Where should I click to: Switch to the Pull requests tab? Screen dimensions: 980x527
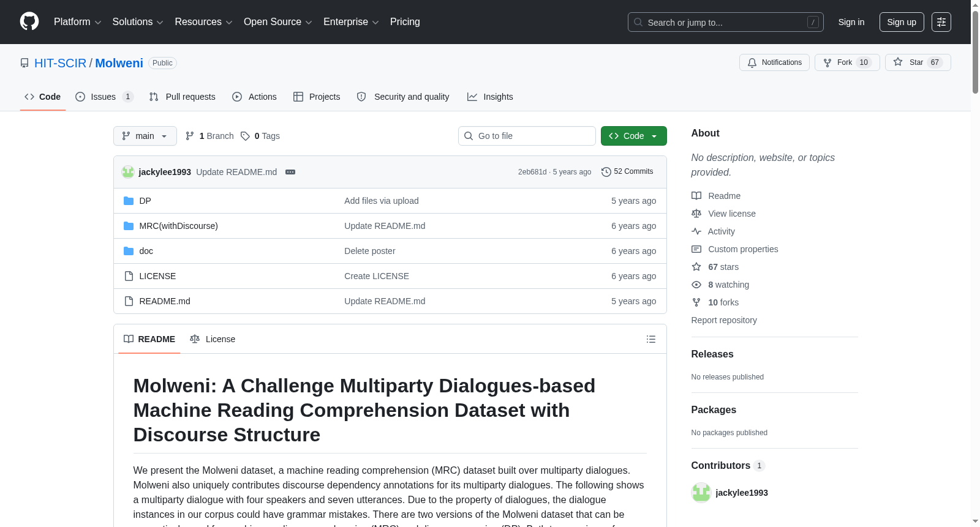point(183,97)
